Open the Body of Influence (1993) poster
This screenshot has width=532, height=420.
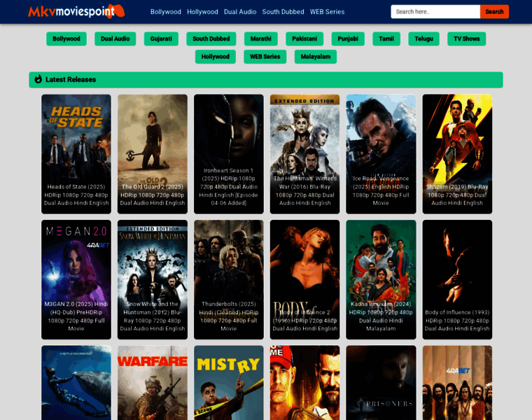pyautogui.click(x=457, y=279)
